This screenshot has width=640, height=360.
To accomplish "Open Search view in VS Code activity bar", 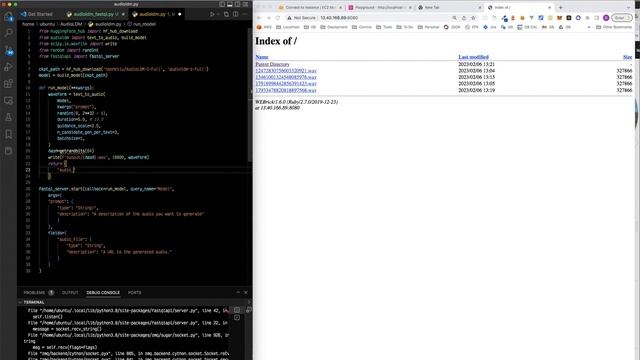I will [9, 33].
